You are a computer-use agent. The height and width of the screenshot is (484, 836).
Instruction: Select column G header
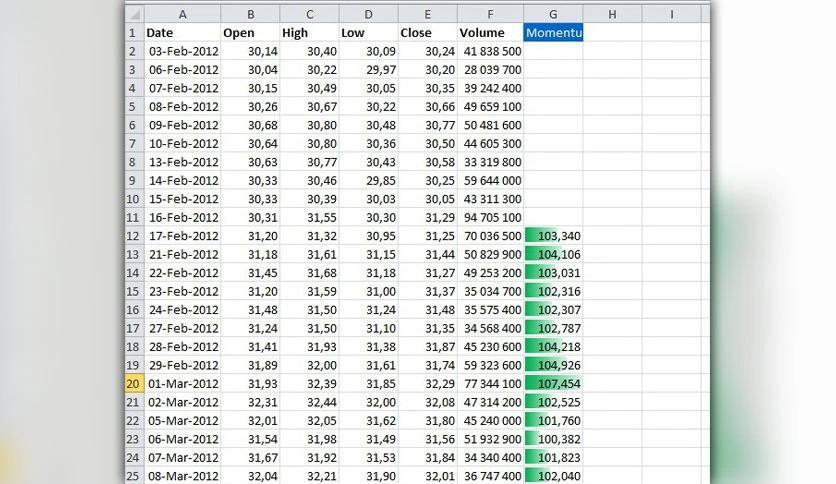pyautogui.click(x=553, y=14)
